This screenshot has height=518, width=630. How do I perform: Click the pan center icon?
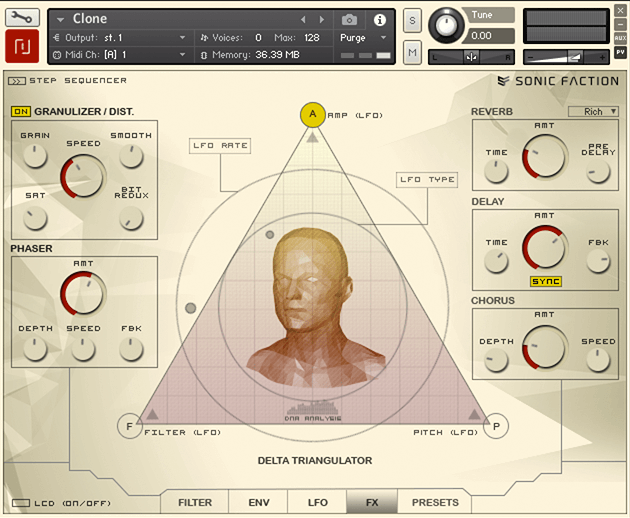point(471,57)
